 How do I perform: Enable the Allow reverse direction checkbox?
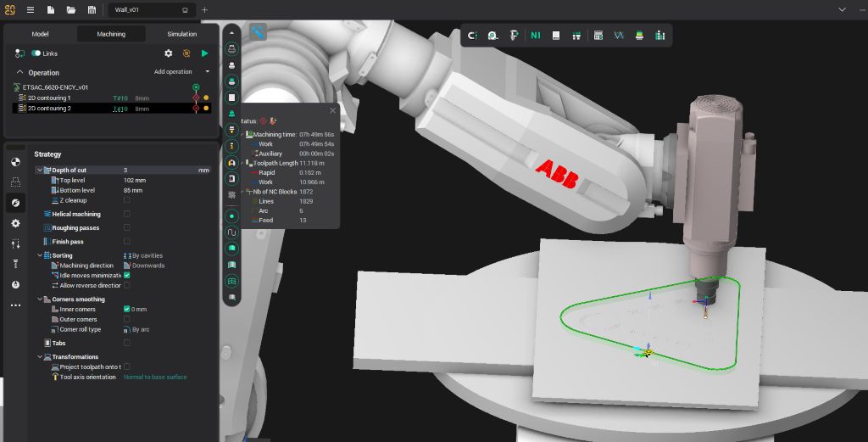pos(127,285)
